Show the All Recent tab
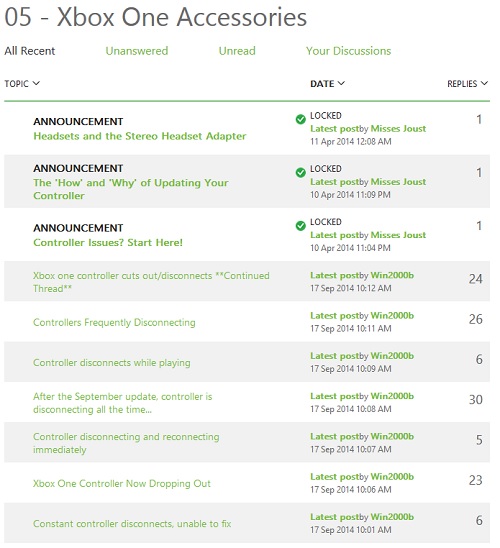 click(30, 51)
